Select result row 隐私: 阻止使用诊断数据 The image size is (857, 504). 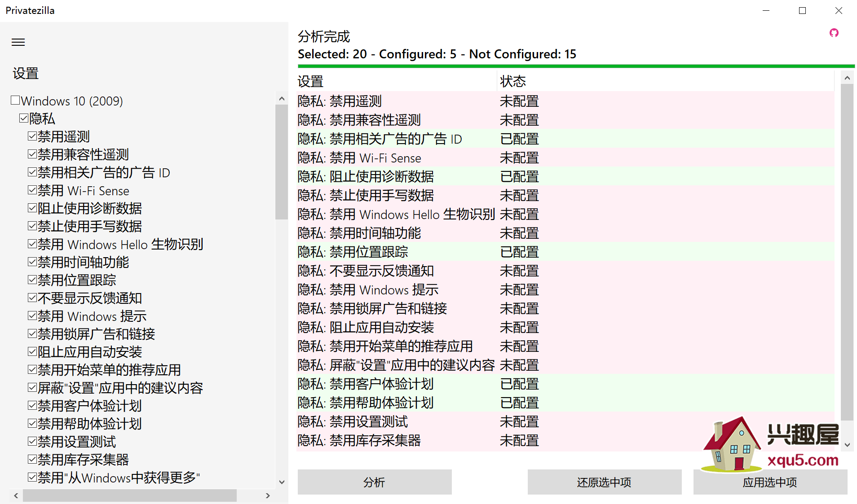(565, 176)
